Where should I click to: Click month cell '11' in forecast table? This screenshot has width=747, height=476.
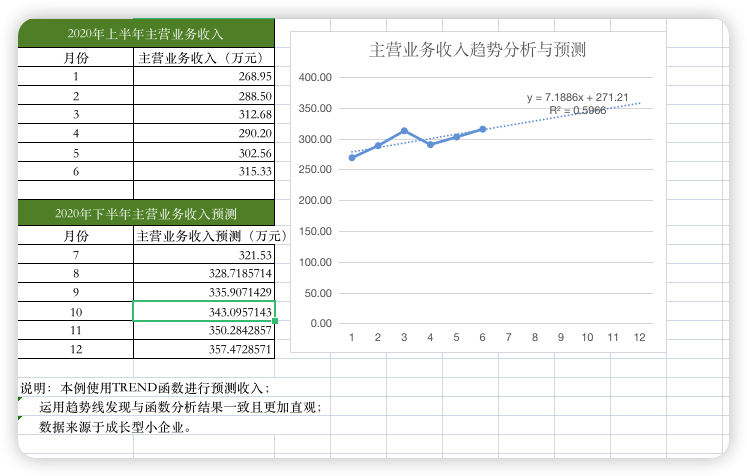[x=76, y=330]
